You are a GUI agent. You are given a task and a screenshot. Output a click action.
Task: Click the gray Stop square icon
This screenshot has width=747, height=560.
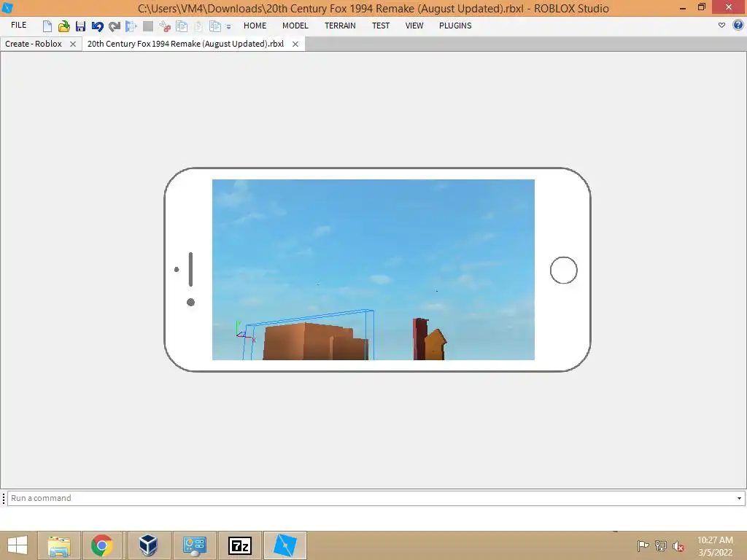(x=148, y=26)
